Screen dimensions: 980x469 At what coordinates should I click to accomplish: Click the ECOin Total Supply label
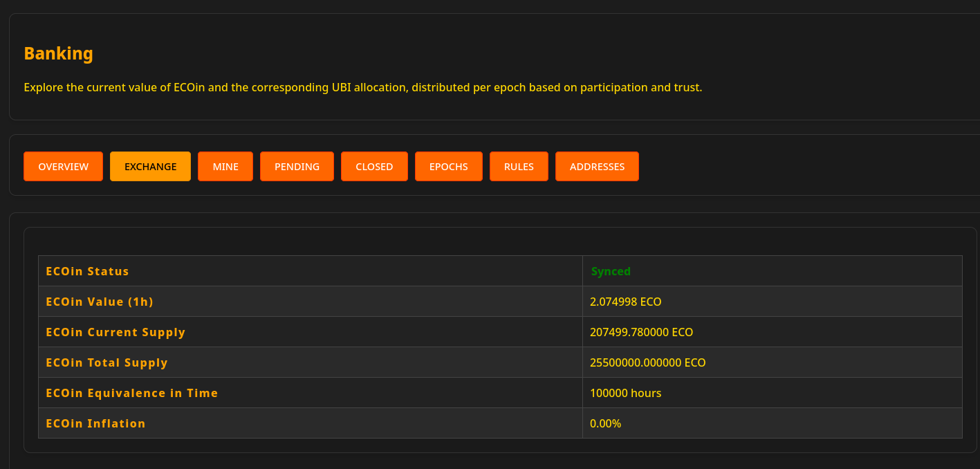tap(107, 362)
